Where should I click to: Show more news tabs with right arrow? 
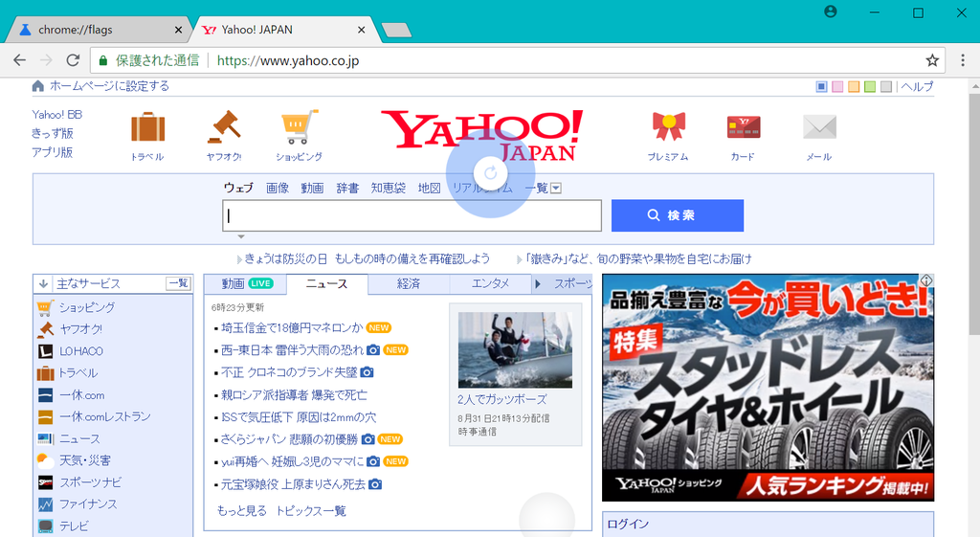pos(538,284)
